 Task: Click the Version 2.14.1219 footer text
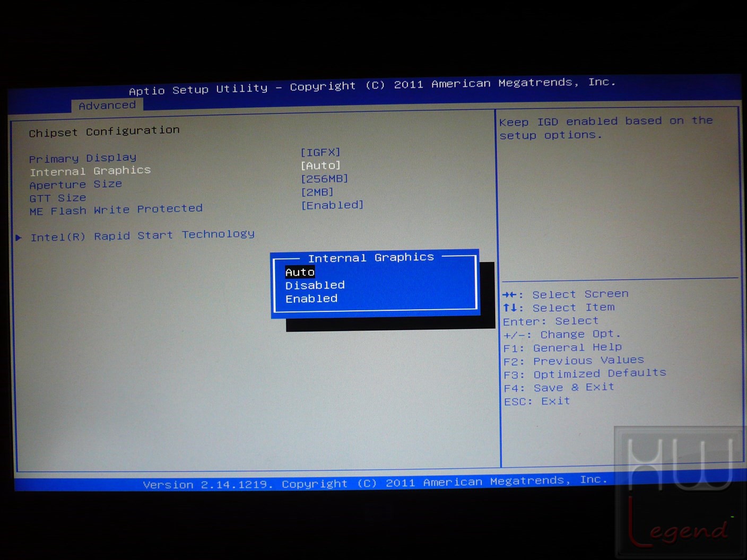pos(375,483)
